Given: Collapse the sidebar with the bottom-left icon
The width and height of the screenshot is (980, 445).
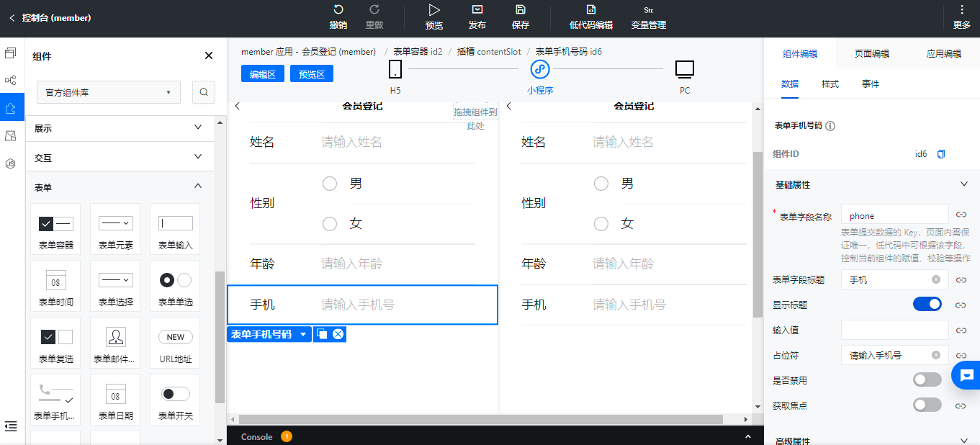Looking at the screenshot, I should point(11,426).
